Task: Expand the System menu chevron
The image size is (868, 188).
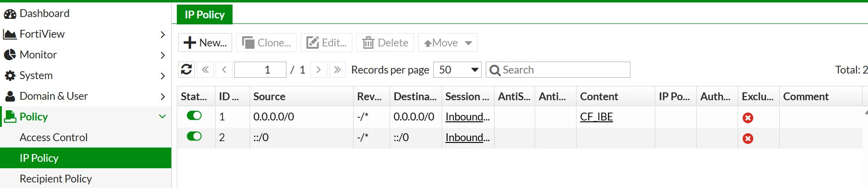Action: pyautogui.click(x=163, y=76)
